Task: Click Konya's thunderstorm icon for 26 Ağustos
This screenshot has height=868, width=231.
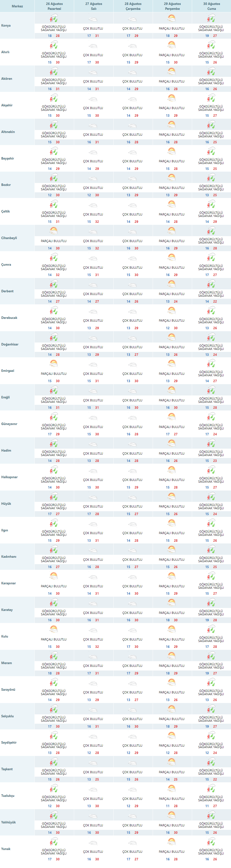Action: pyautogui.click(x=54, y=18)
